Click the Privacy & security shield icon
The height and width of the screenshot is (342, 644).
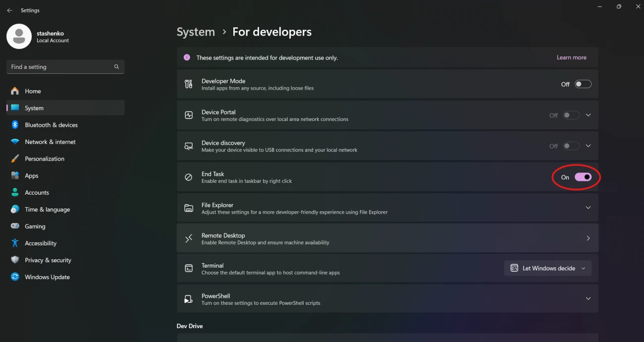(15, 260)
